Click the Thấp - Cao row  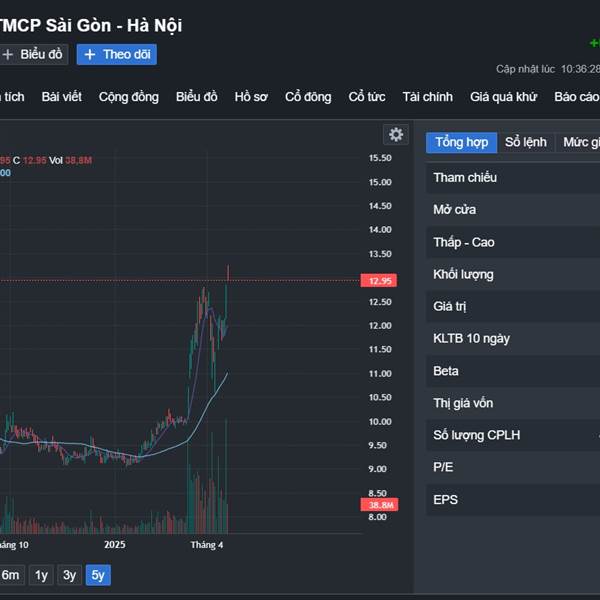513,242
